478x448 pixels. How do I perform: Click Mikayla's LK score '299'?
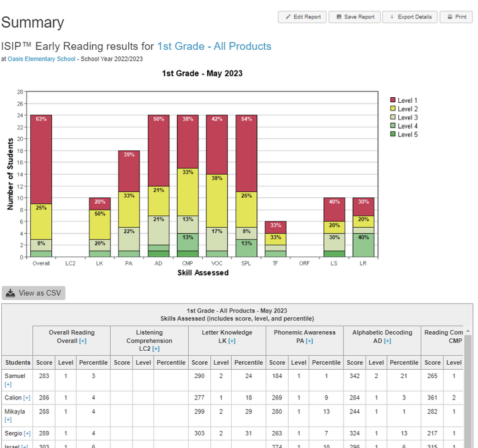click(x=200, y=411)
